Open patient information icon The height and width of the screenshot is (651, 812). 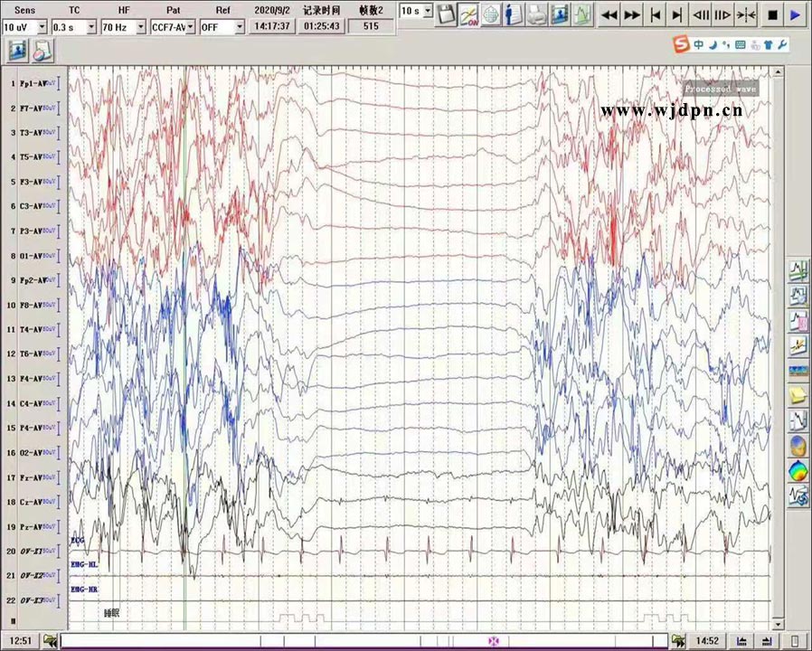click(514, 14)
